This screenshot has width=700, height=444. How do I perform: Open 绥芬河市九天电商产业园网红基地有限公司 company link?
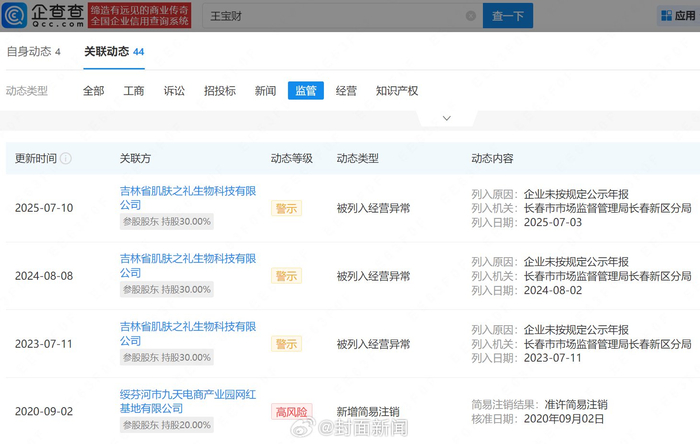click(188, 401)
